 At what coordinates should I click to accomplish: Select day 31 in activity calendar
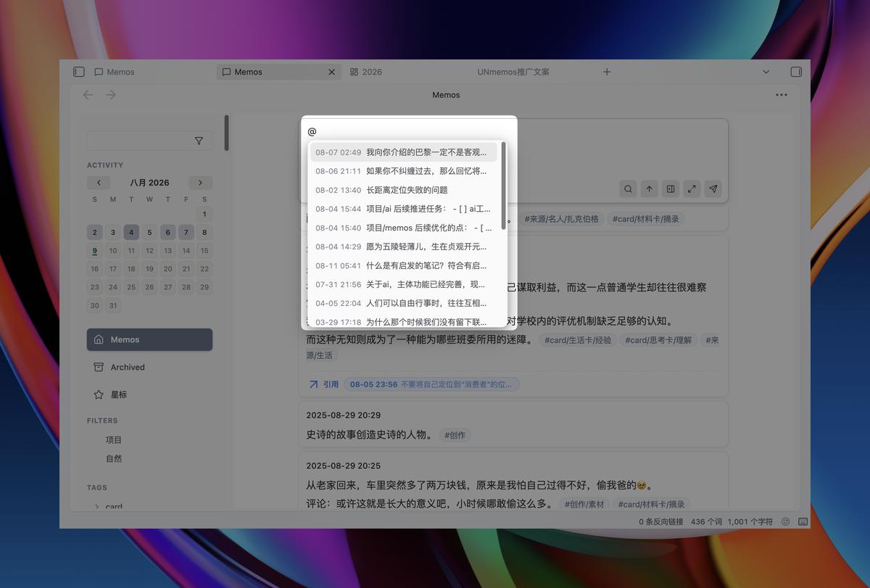113,305
